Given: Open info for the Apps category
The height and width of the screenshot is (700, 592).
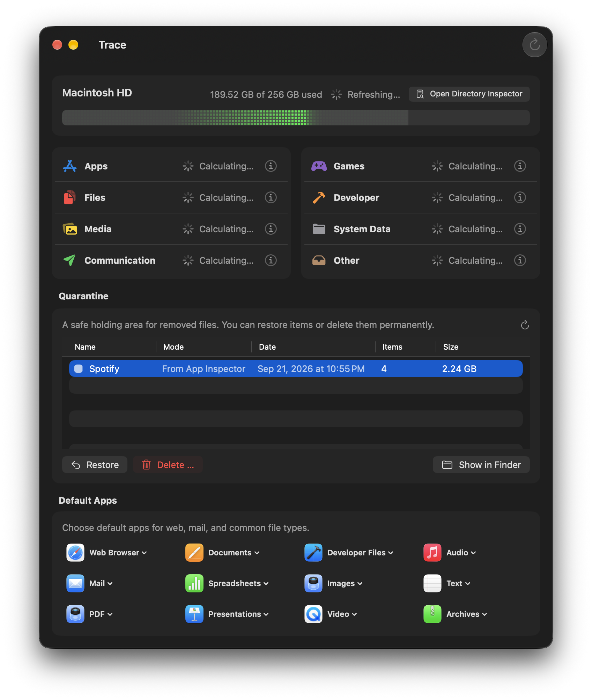Looking at the screenshot, I should [271, 166].
